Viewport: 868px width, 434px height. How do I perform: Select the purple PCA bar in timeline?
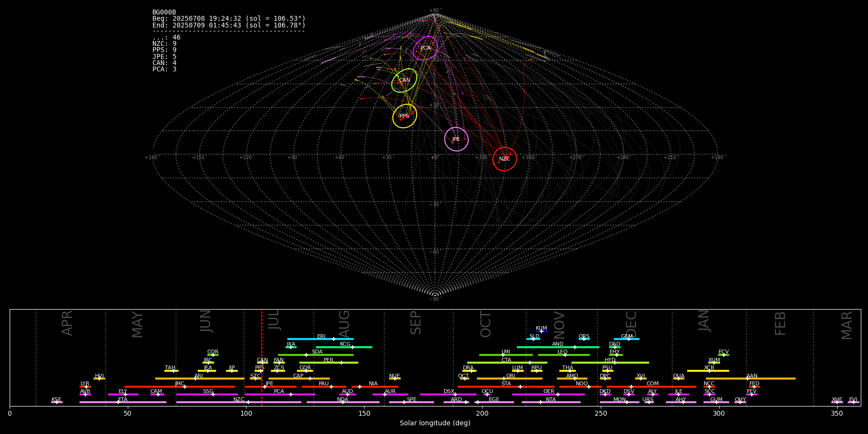coord(280,394)
